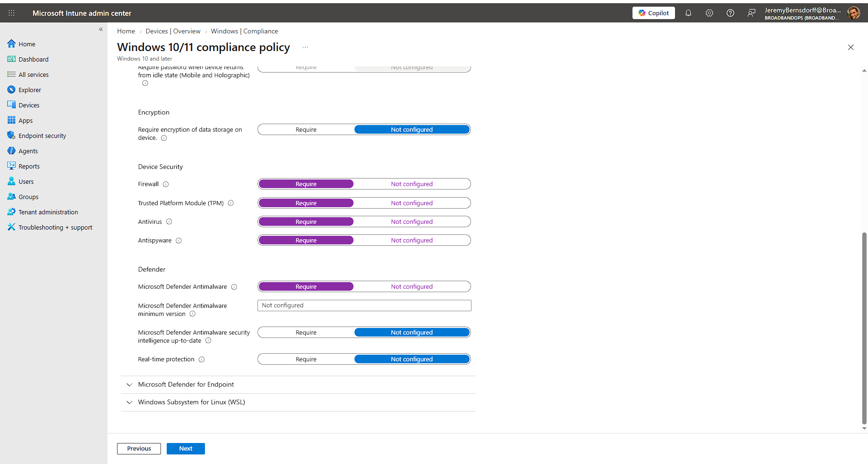Show info tooltip for Antivirus
The width and height of the screenshot is (868, 464).
169,221
